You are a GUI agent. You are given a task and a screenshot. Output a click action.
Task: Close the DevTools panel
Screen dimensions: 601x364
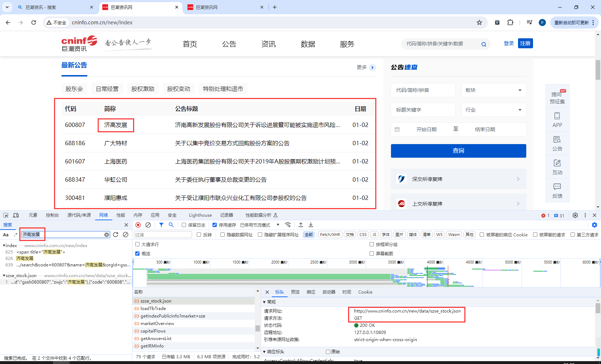pyautogui.click(x=595, y=215)
